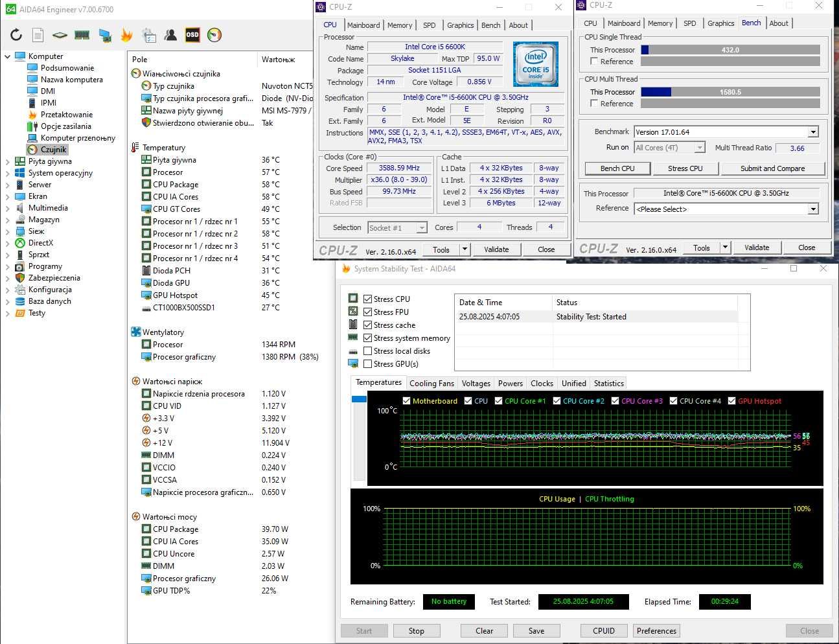Toggle Motherboard graph legend checkbox

[407, 400]
